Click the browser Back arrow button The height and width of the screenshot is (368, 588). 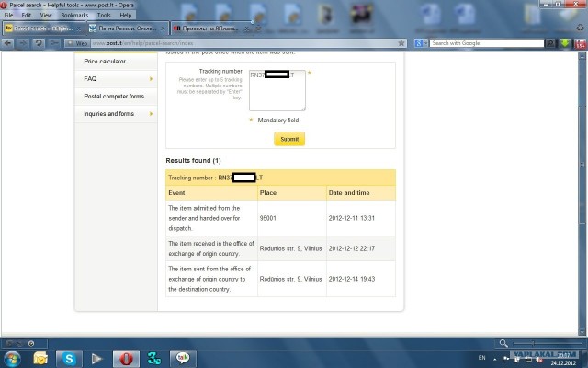click(x=8, y=43)
